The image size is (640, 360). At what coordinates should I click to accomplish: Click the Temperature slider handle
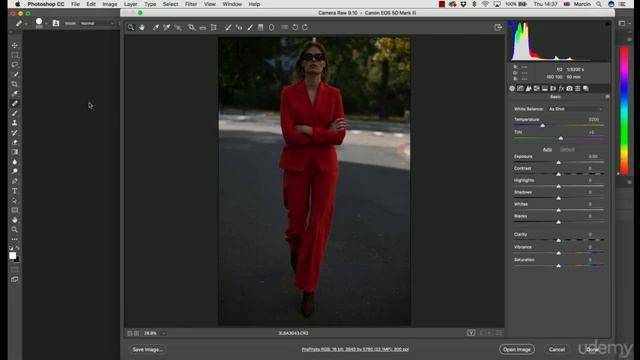(542, 126)
